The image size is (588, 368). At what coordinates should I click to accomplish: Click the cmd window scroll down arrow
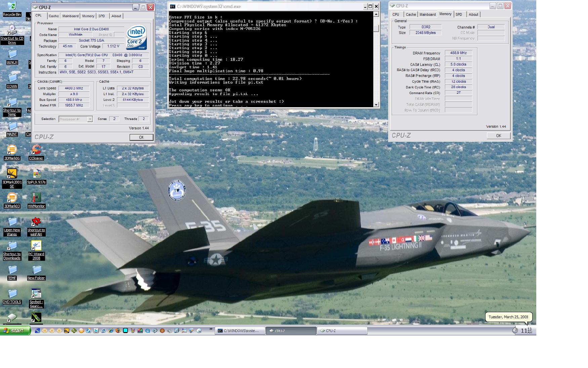376,105
